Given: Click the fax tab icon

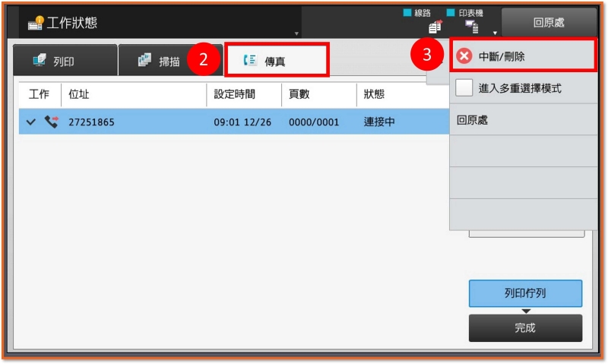Looking at the screenshot, I should [250, 60].
